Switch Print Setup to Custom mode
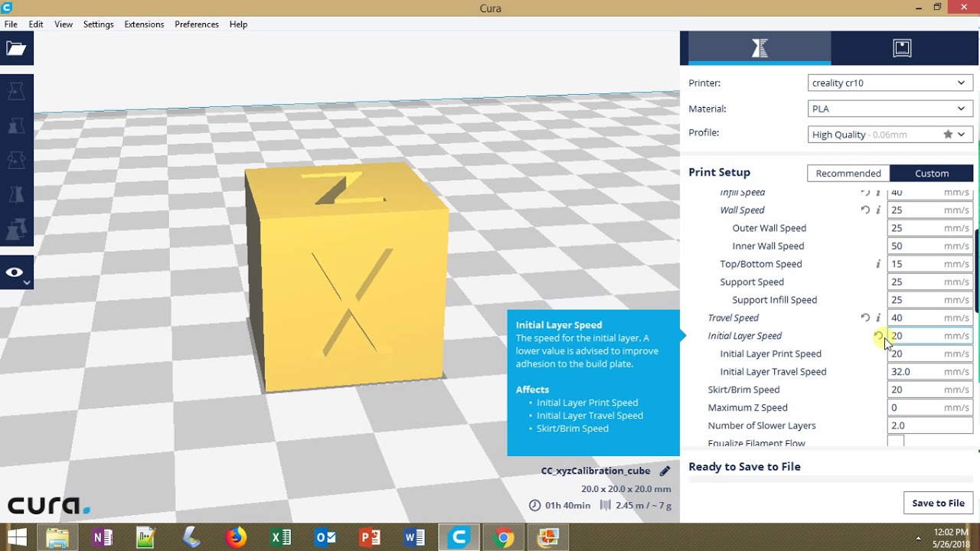Screen dimensions: 980x551 pyautogui.click(x=932, y=174)
